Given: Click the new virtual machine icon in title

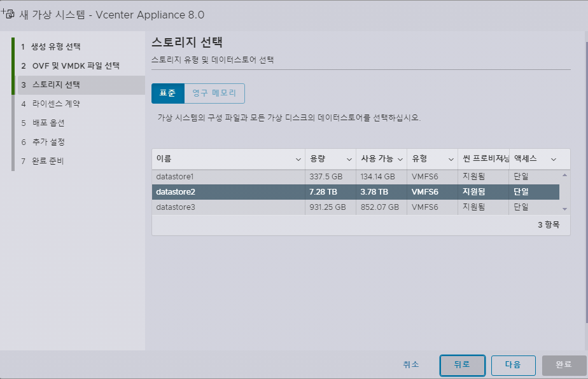Looking at the screenshot, I should (x=8, y=14).
